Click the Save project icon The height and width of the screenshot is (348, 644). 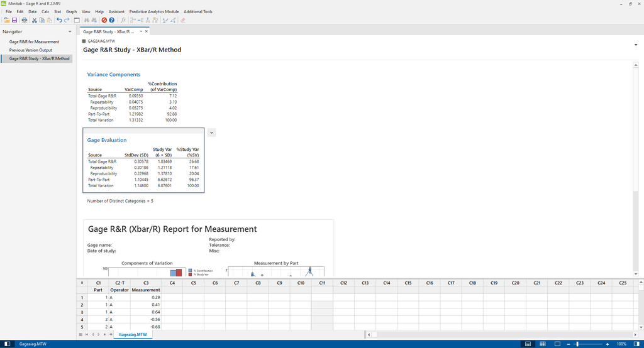point(13,20)
